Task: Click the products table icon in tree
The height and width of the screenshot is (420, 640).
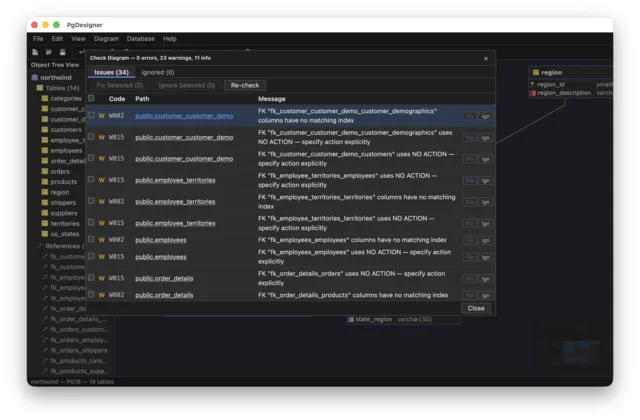Action: coord(45,181)
